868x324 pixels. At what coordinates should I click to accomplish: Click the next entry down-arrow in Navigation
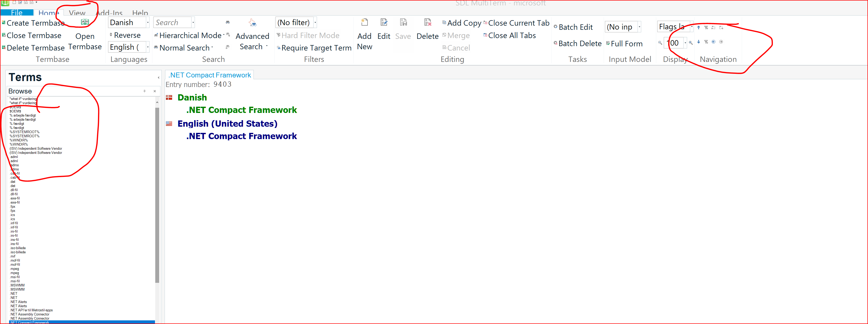[x=698, y=42]
